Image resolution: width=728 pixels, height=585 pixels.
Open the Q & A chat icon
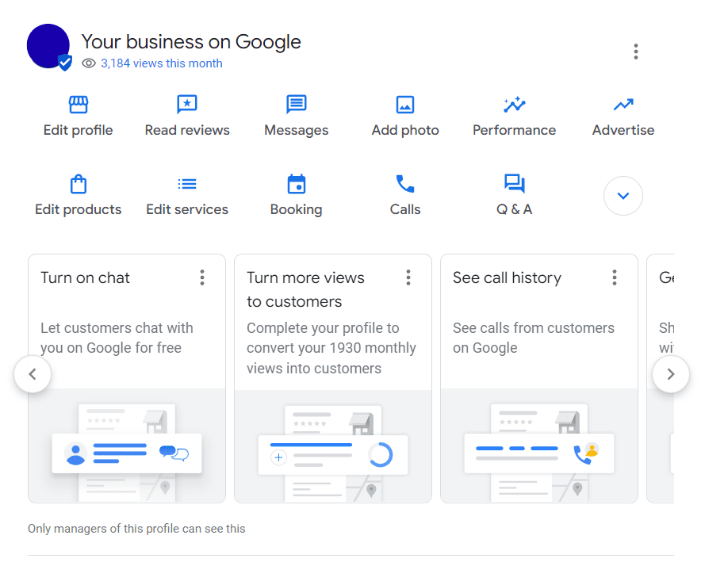tap(515, 184)
